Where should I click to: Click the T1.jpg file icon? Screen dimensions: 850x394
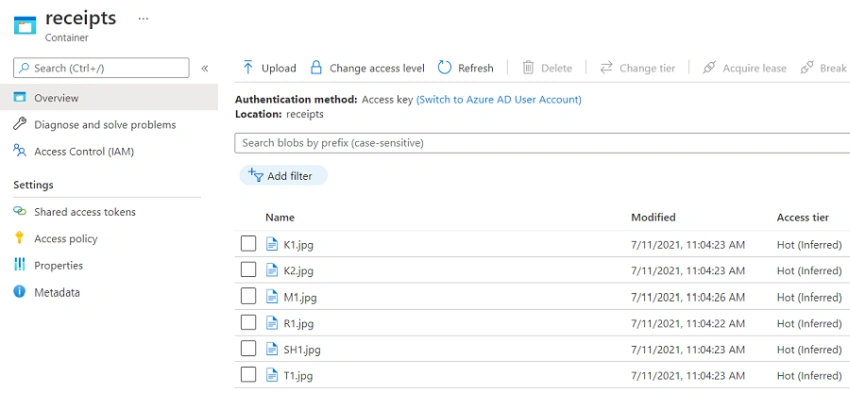(x=272, y=374)
